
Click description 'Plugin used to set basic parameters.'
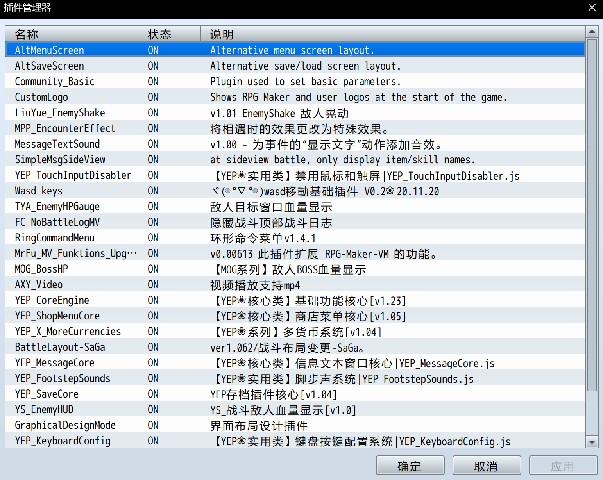point(305,82)
